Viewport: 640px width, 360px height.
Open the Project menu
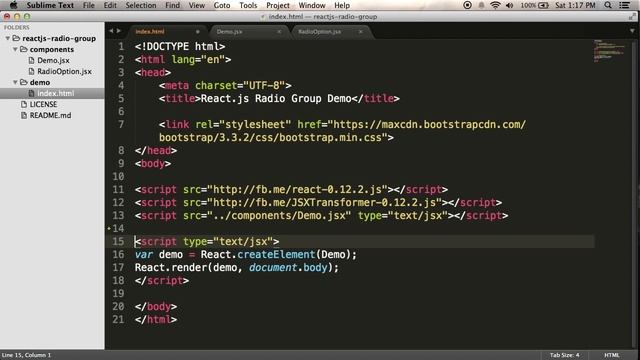coord(278,5)
